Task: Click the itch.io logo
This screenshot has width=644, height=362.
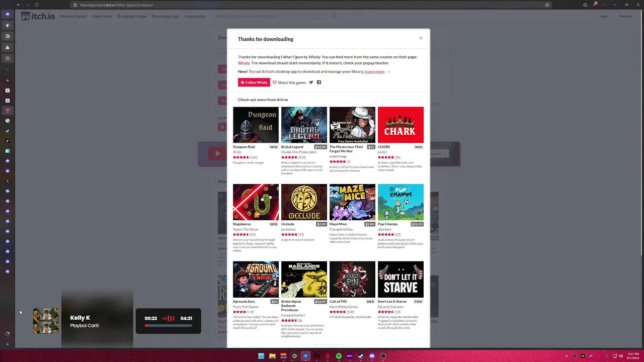Action: [38, 16]
